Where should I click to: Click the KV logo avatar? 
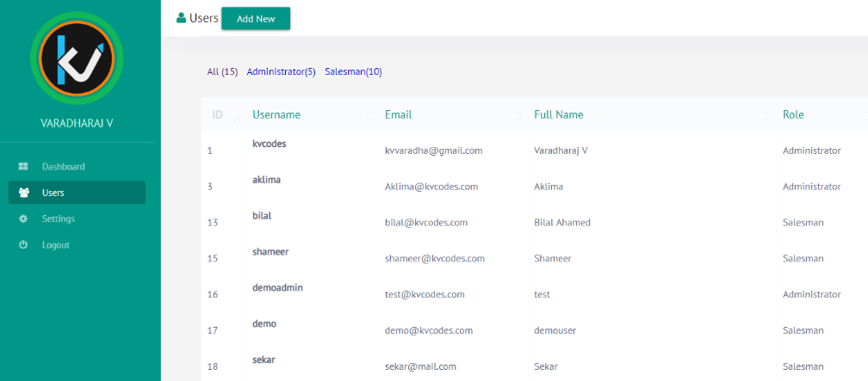77,58
